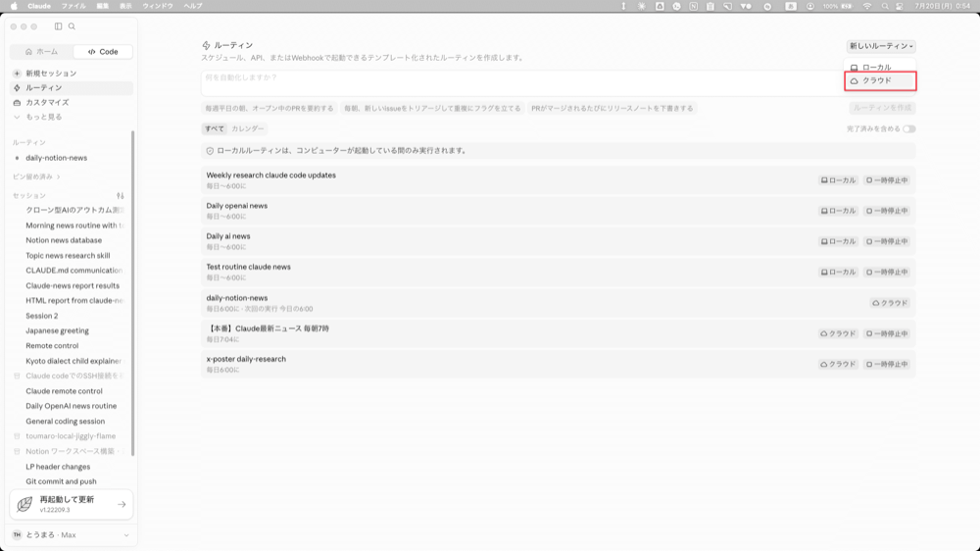980x551 pixels.
Task: Open Daily openai news routine
Action: pos(559,211)
